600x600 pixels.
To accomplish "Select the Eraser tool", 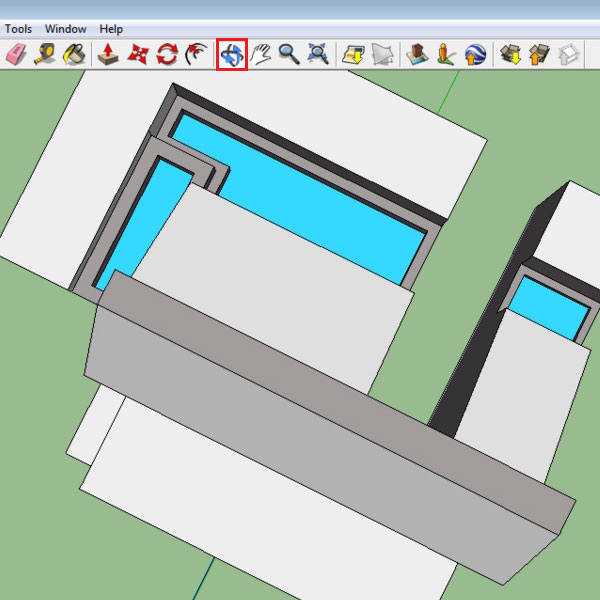I will (16, 54).
